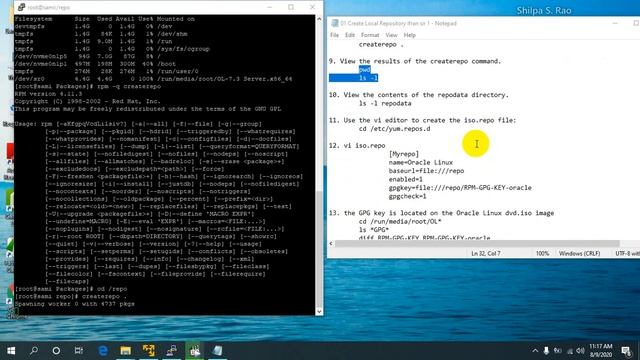640x360 pixels.
Task: Click 'createrepo .' line in Notepad
Action: (x=381, y=44)
